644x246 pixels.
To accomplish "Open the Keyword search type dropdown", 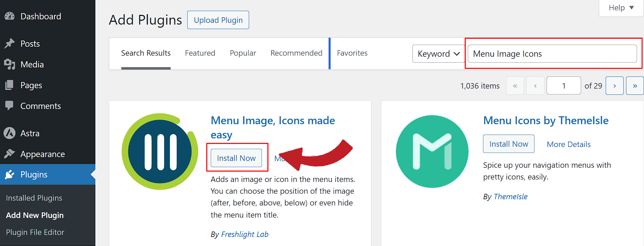I will coord(438,54).
